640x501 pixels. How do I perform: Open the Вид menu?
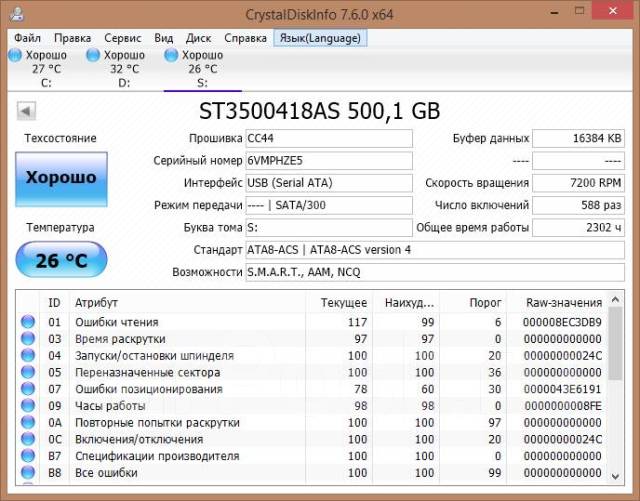164,38
